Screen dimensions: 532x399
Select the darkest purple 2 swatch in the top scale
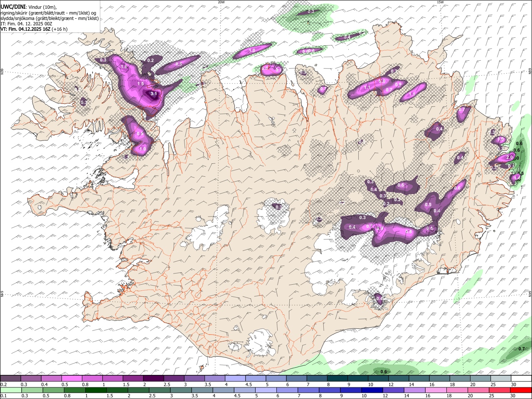[153, 379]
